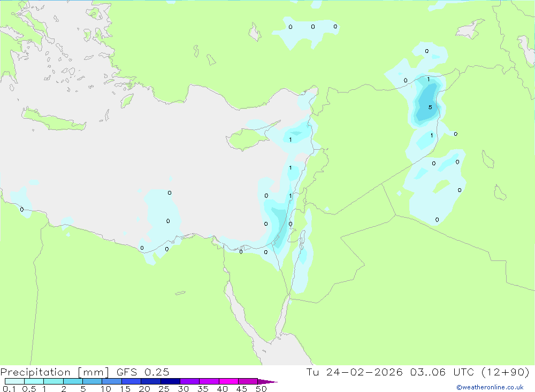Click the 2–5 mm legend swatch
This screenshot has height=392, width=535.
pos(73,381)
